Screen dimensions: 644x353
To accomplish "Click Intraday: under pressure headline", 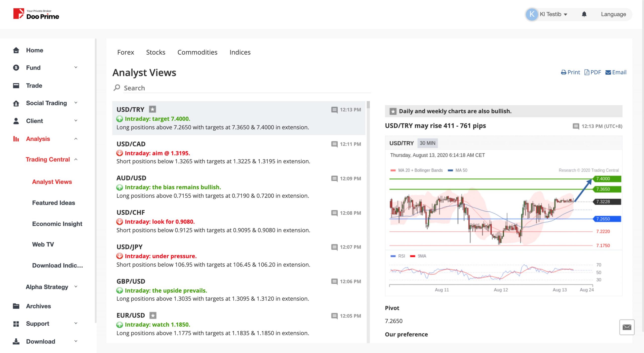I will 161,256.
